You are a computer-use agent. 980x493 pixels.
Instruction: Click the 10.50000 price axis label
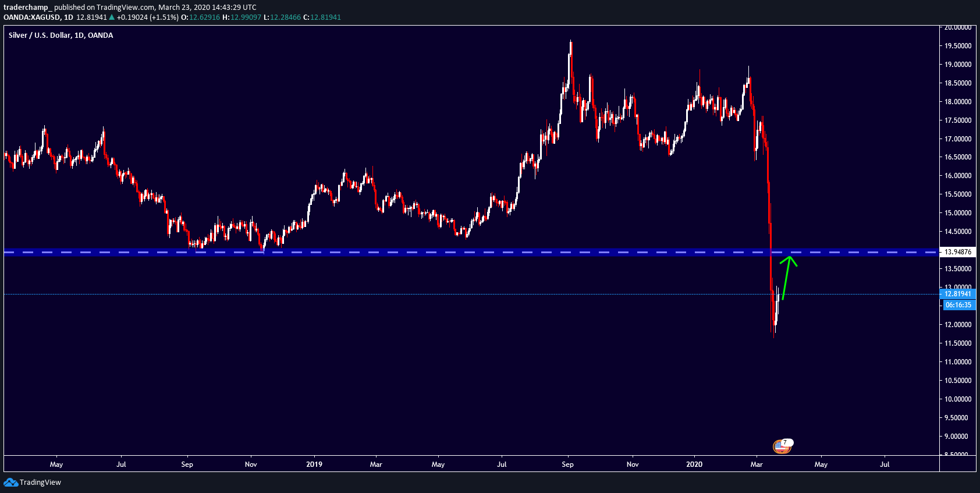958,381
